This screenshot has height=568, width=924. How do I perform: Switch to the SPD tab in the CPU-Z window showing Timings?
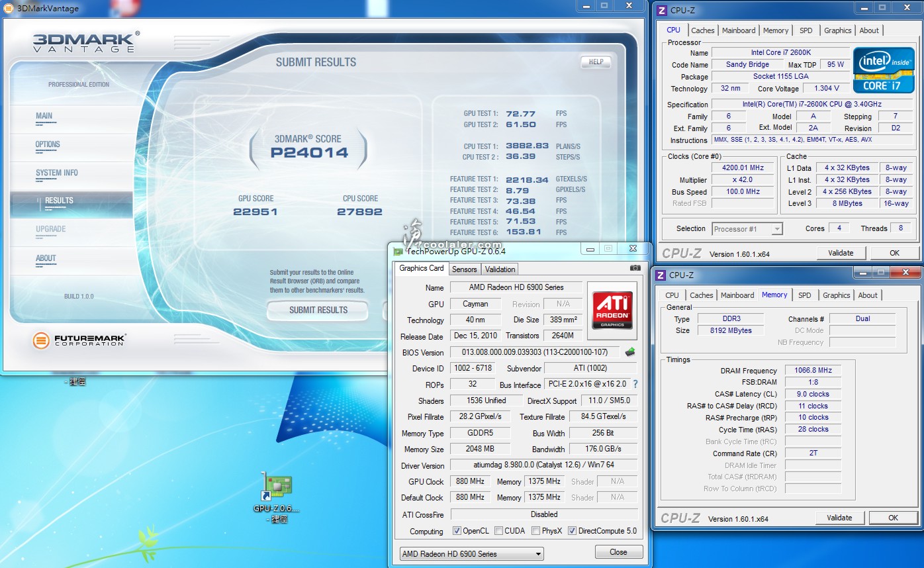point(804,295)
